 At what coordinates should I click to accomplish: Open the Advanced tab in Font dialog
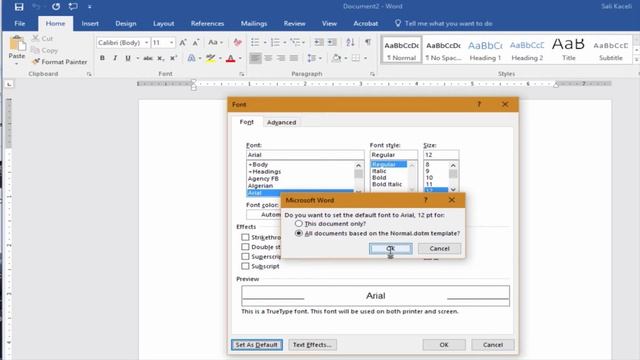coord(282,122)
